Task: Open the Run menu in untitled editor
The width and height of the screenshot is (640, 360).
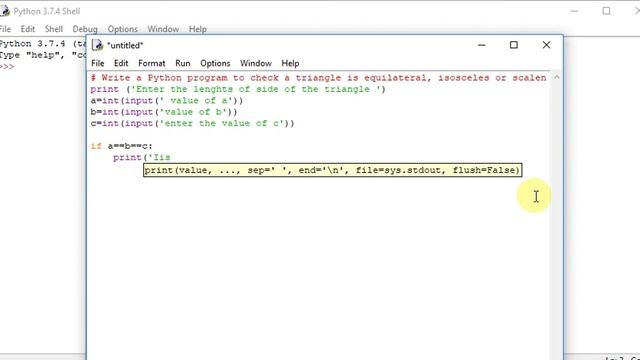Action: pyautogui.click(x=182, y=63)
